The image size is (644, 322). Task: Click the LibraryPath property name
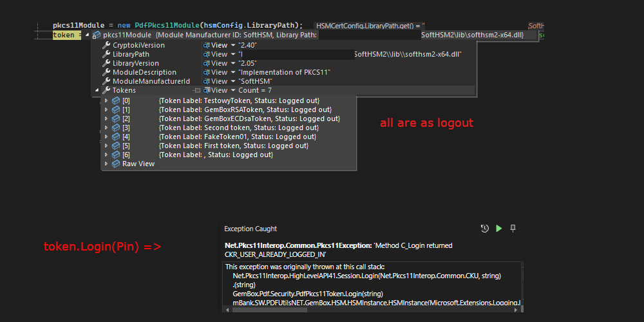pos(131,54)
